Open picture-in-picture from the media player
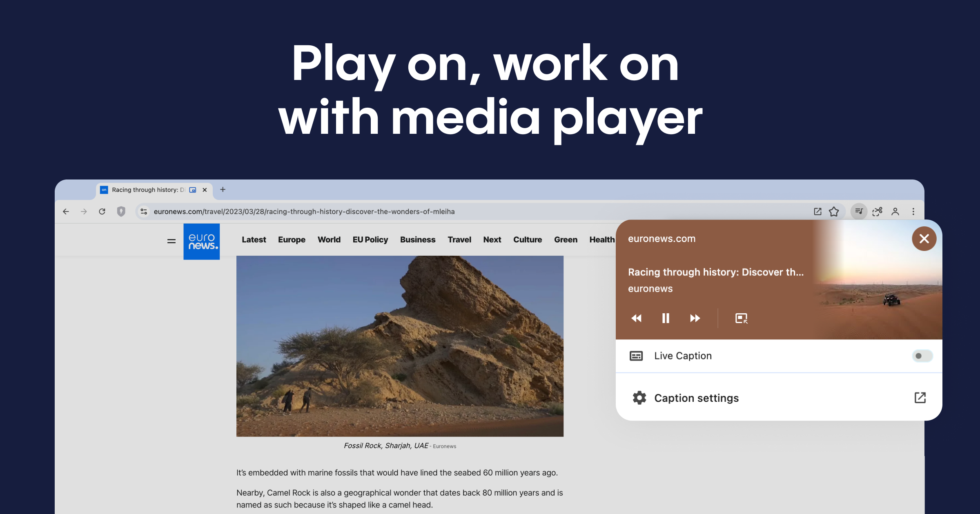980x514 pixels. pos(741,319)
